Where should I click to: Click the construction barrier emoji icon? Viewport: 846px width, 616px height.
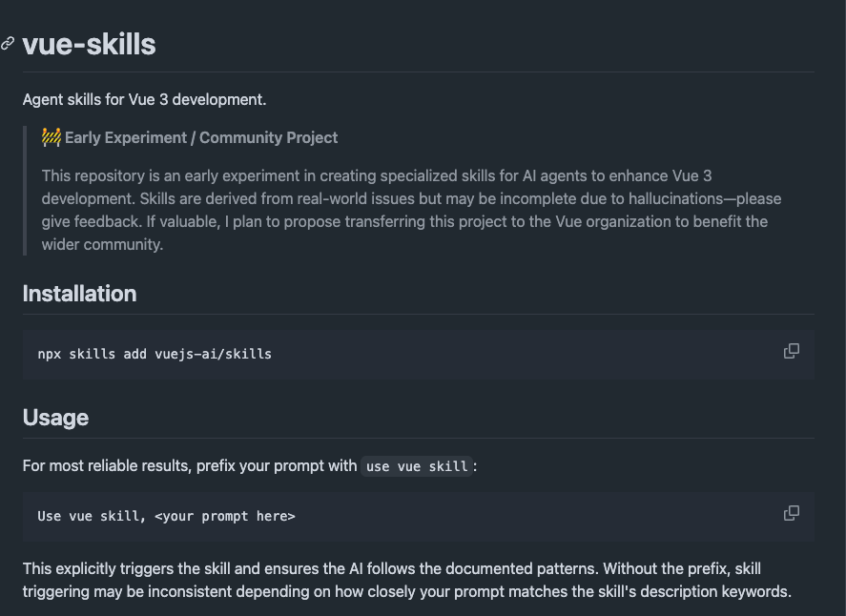pos(52,137)
